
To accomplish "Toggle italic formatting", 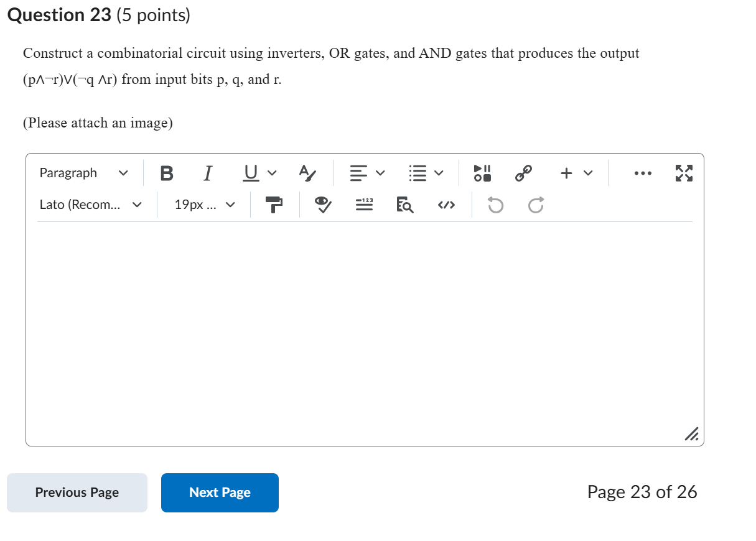I will tap(208, 173).
